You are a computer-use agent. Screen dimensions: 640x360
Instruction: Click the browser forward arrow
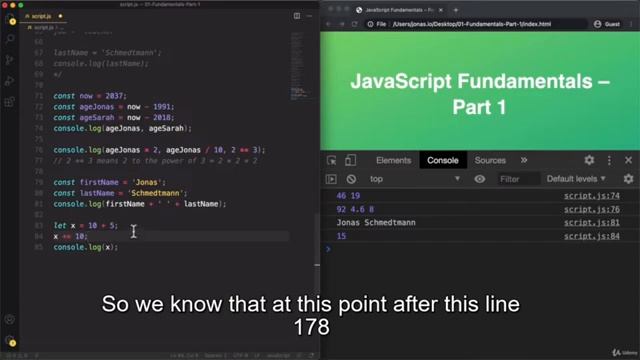(342, 24)
